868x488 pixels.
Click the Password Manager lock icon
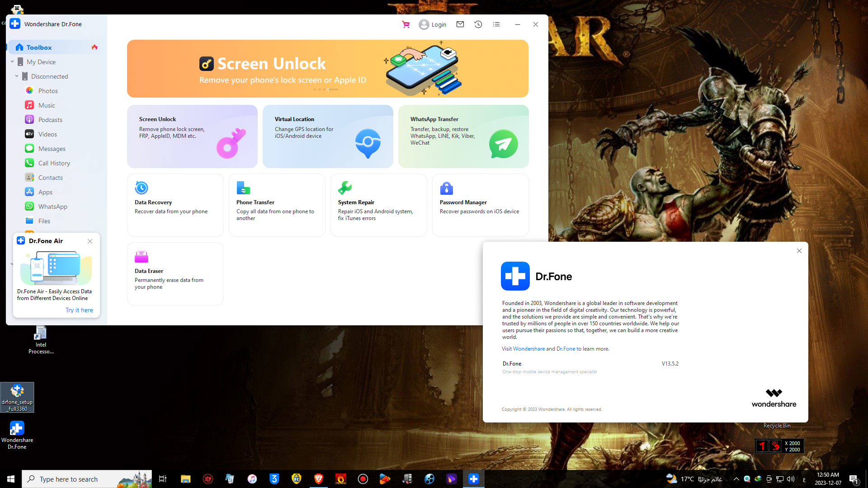(447, 188)
